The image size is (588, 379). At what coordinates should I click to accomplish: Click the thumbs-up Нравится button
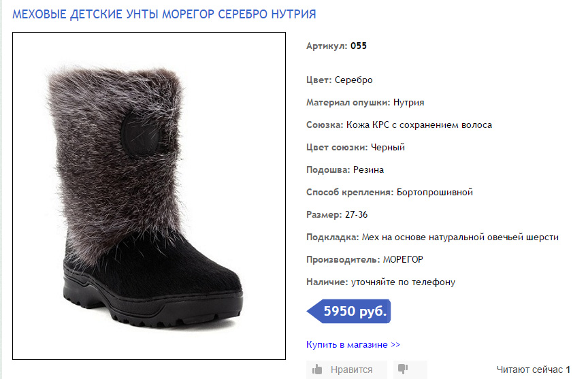(346, 369)
